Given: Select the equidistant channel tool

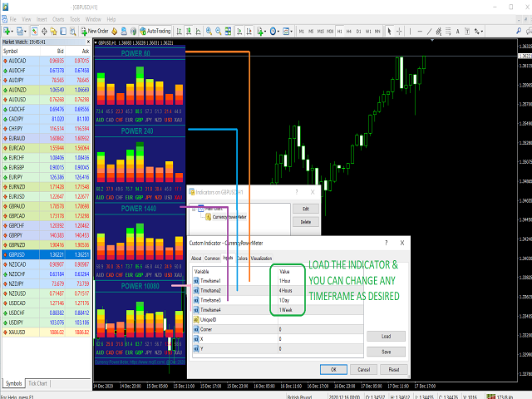Looking at the screenshot, I should click(x=439, y=32).
